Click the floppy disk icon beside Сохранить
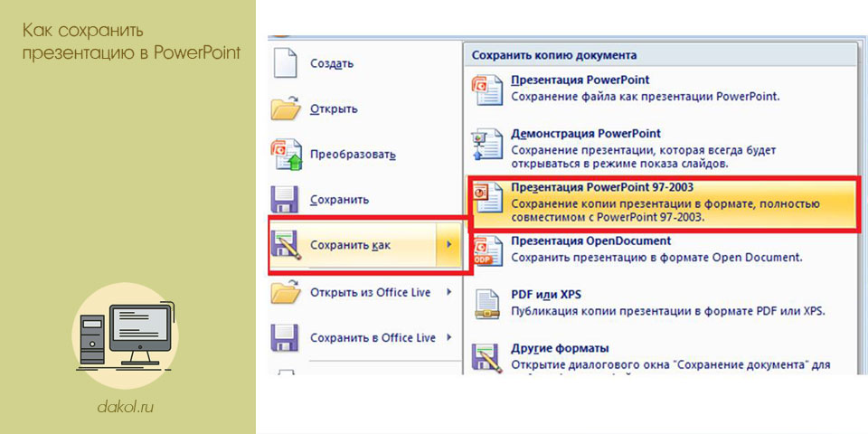Image resolution: width=868 pixels, height=434 pixels. pos(285,200)
